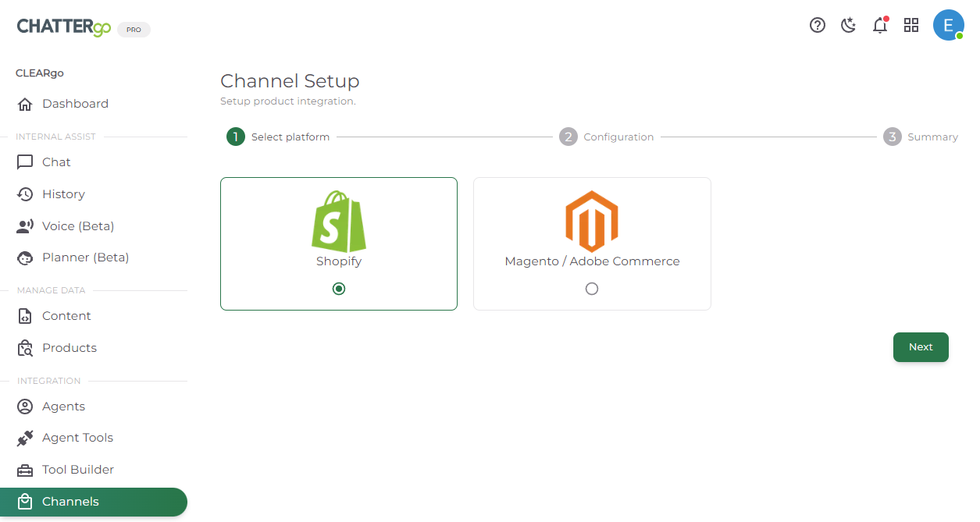This screenshot has width=980, height=522.
Task: Open the help question mark icon
Action: [x=818, y=25]
